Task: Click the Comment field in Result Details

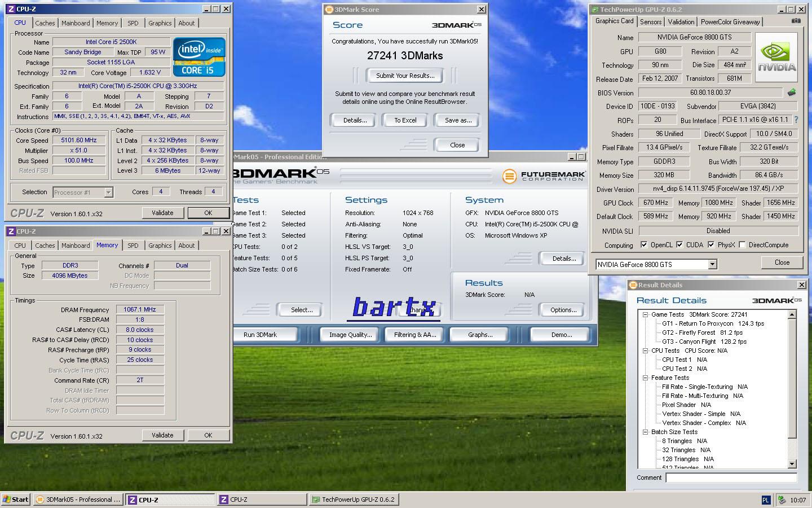Action: (731, 478)
